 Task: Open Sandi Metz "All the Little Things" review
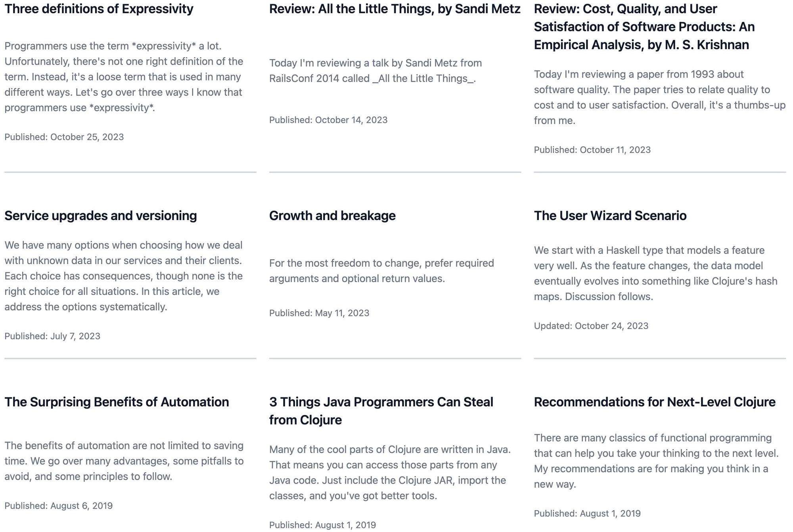(x=395, y=9)
